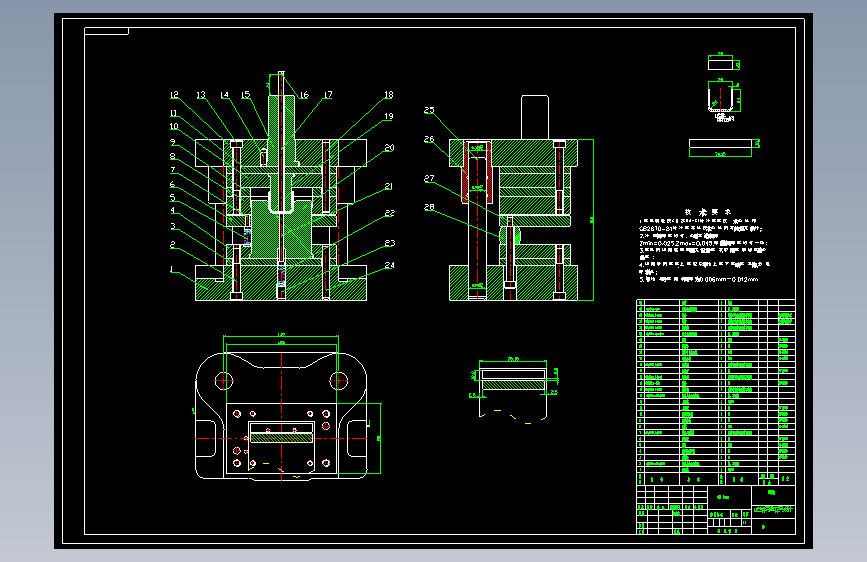Click part callout number 6
The width and height of the screenshot is (867, 562).
(x=173, y=184)
